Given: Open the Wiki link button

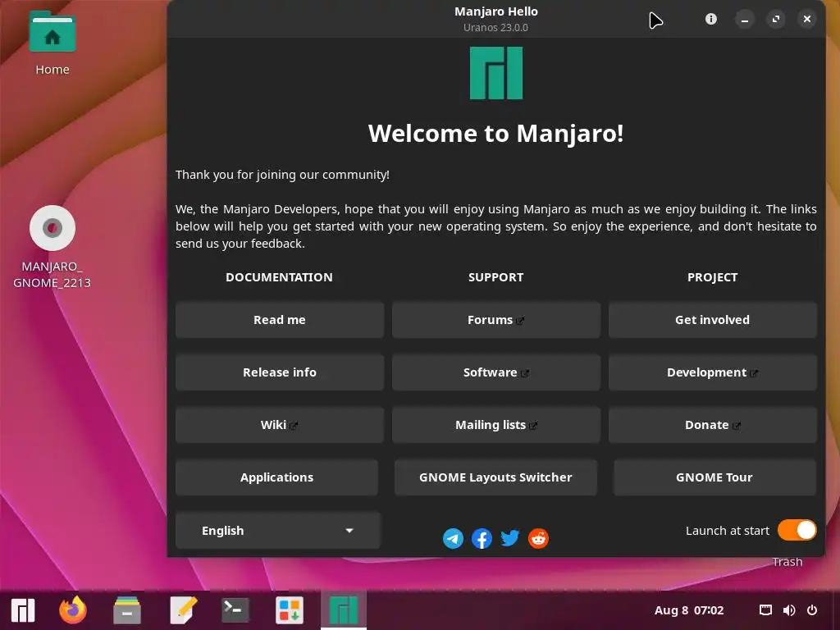Looking at the screenshot, I should tap(280, 425).
